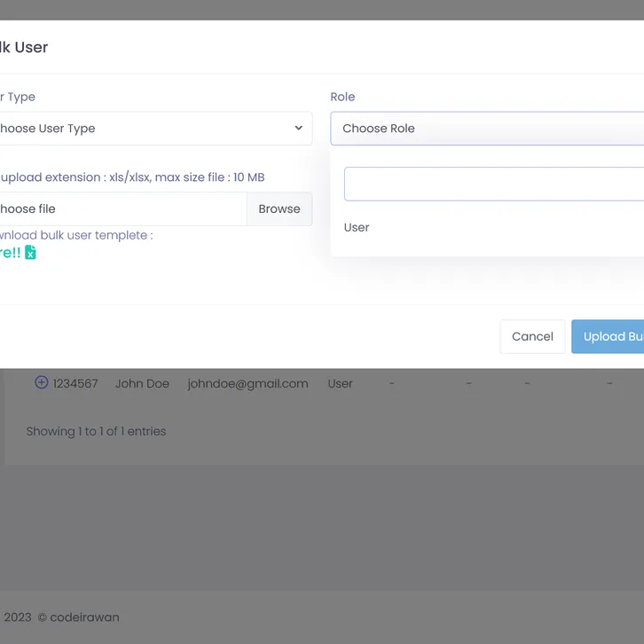
Task: Select the User option in Role list
Action: (x=357, y=228)
